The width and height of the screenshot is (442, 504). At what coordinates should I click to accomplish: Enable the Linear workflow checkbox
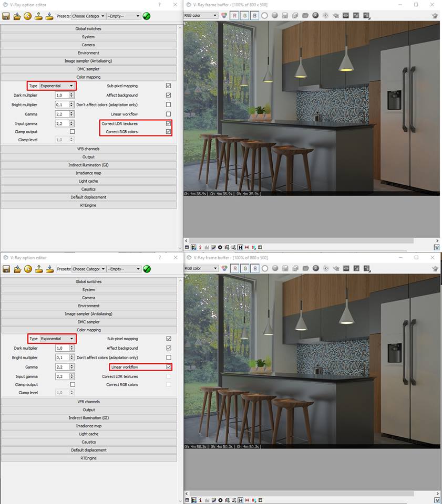pyautogui.click(x=168, y=367)
